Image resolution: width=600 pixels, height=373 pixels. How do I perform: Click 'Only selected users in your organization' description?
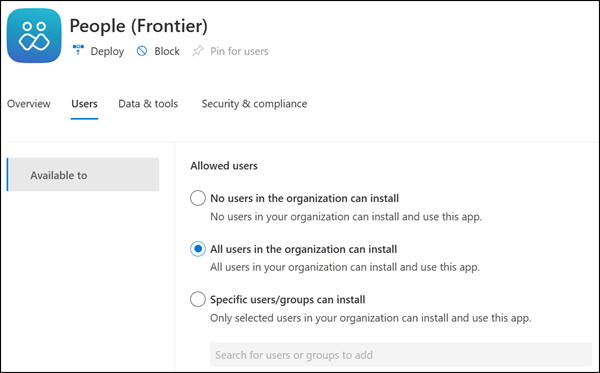[x=370, y=318]
